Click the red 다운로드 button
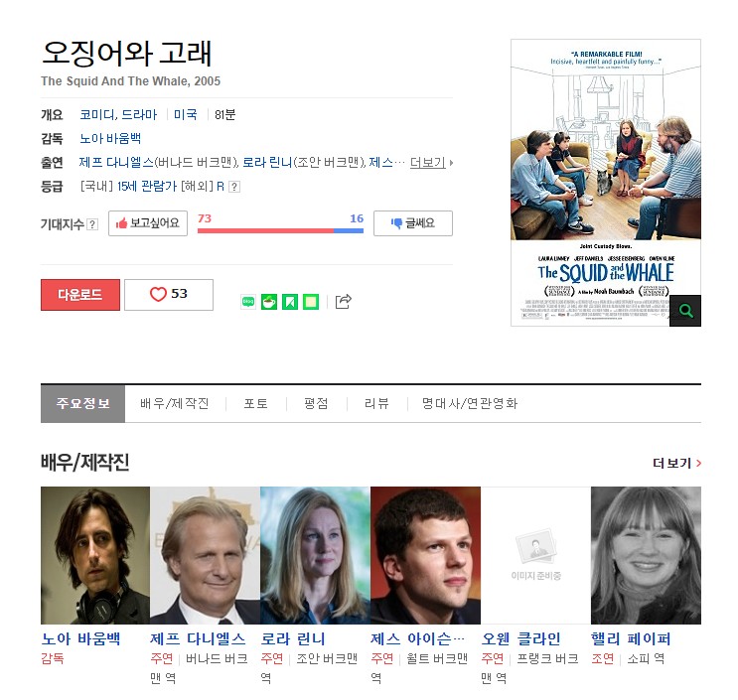 [x=80, y=295]
